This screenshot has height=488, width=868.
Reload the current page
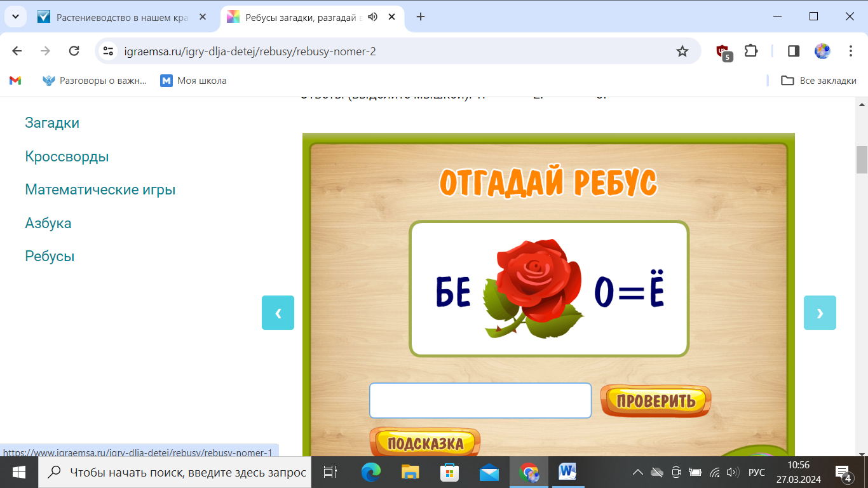74,51
